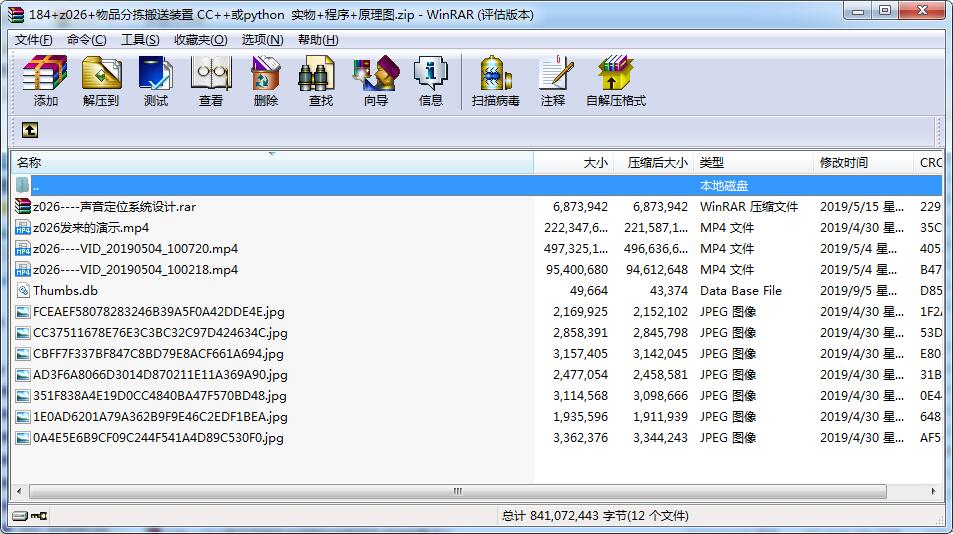
Task: Open the 工具(S) menu
Action: [x=140, y=39]
